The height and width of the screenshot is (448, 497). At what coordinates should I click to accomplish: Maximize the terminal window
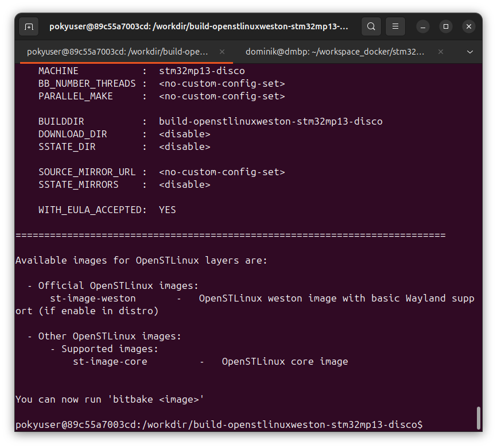[x=446, y=26]
